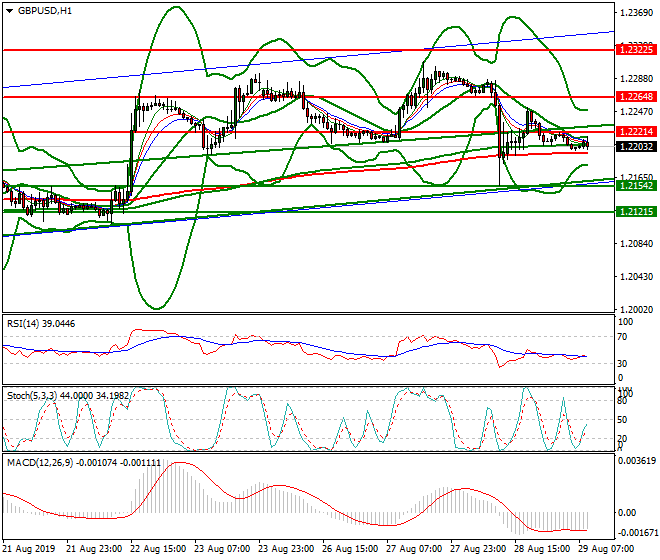Open the GBPUSD,H1 chart title dropdown arrow
The width and height of the screenshot is (660, 560).
(9, 11)
